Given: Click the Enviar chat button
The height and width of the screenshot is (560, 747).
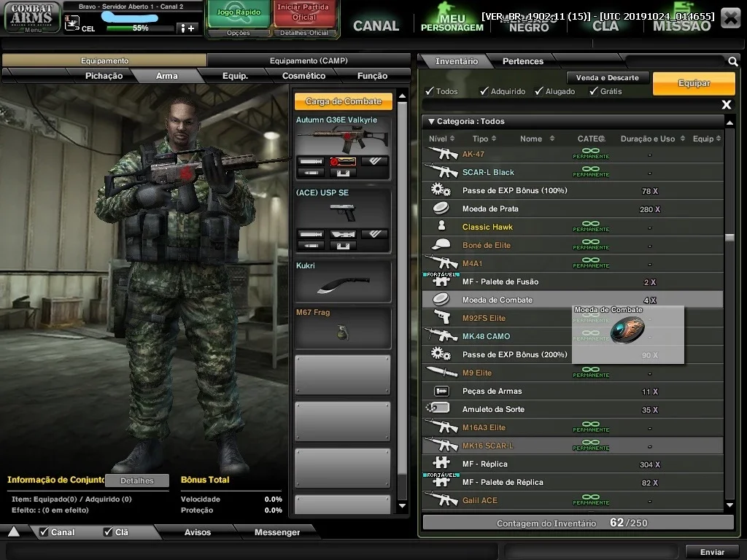Looking at the screenshot, I should 712,551.
